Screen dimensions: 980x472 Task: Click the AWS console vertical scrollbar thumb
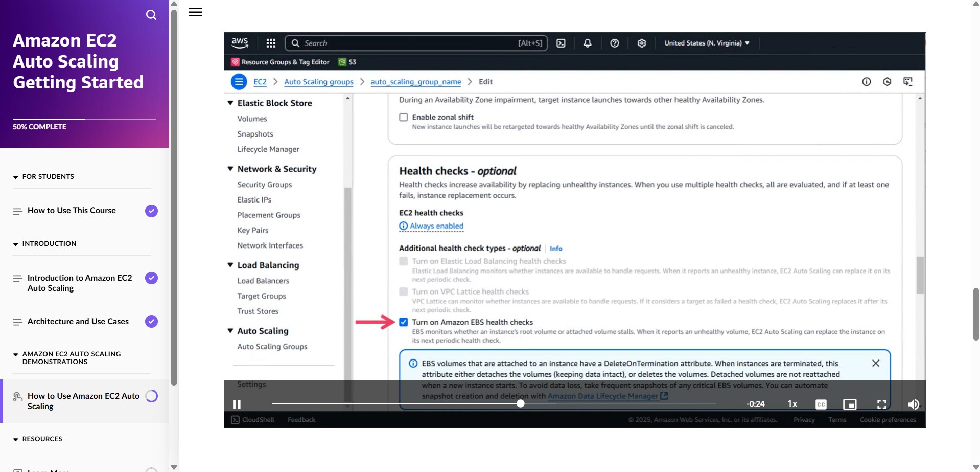pyautogui.click(x=920, y=275)
